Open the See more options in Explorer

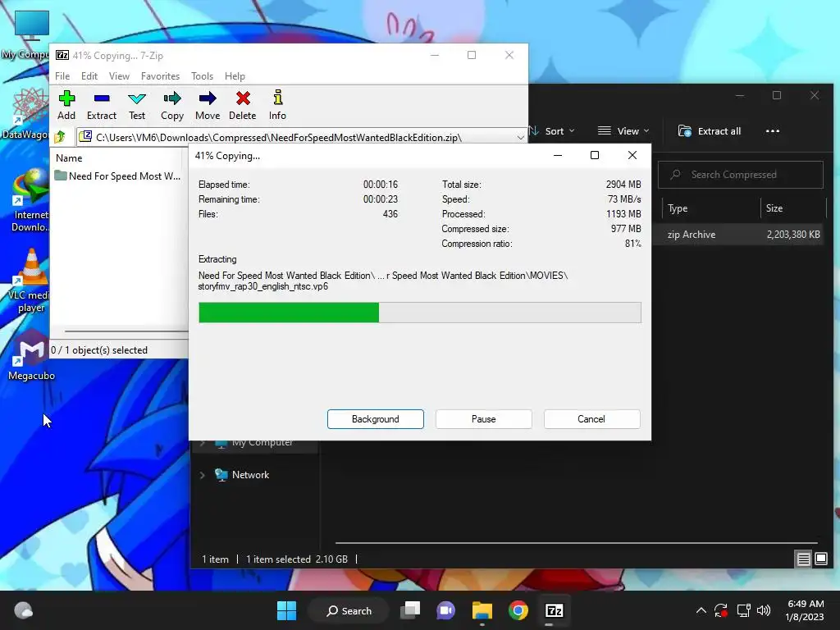click(x=773, y=131)
